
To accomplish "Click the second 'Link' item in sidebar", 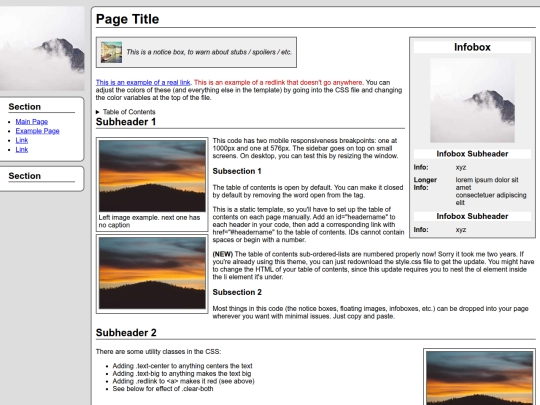I will pyautogui.click(x=22, y=149).
